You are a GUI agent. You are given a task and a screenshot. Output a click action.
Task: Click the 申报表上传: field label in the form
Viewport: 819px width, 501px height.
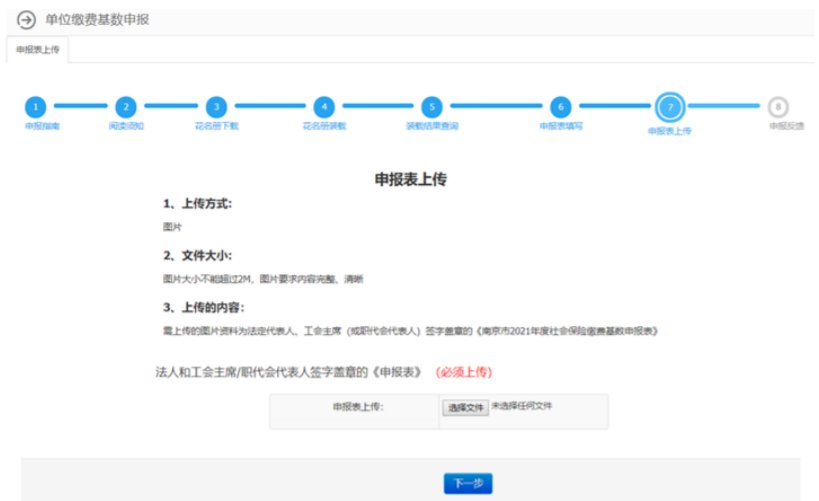click(x=358, y=408)
